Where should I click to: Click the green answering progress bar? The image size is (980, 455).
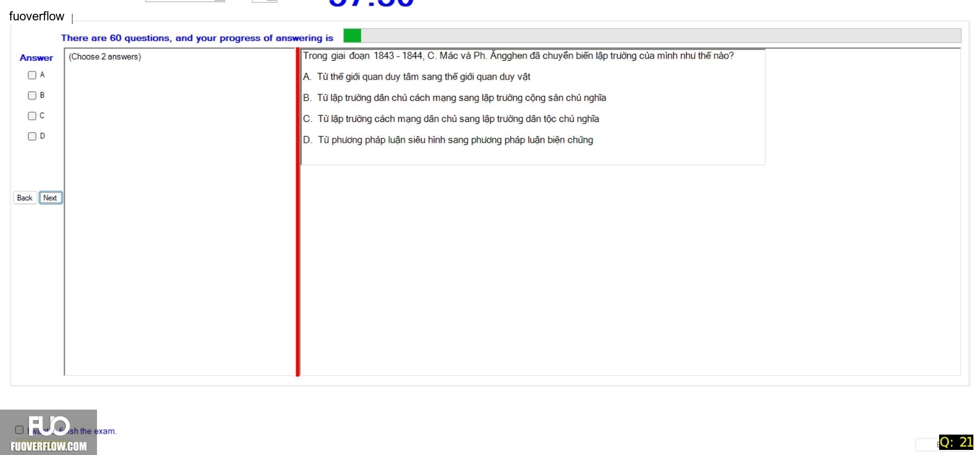click(652, 36)
